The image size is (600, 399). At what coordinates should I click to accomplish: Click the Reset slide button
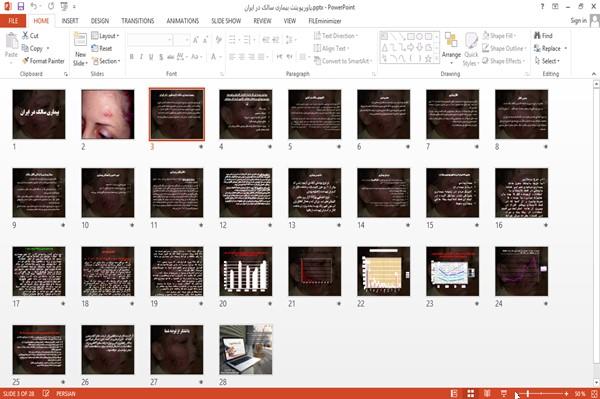click(102, 48)
